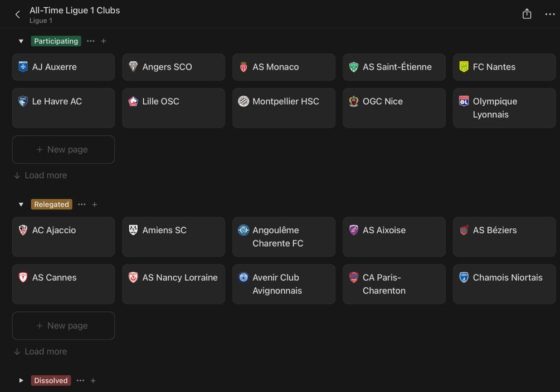Collapse the Relegated group

[x=21, y=204]
